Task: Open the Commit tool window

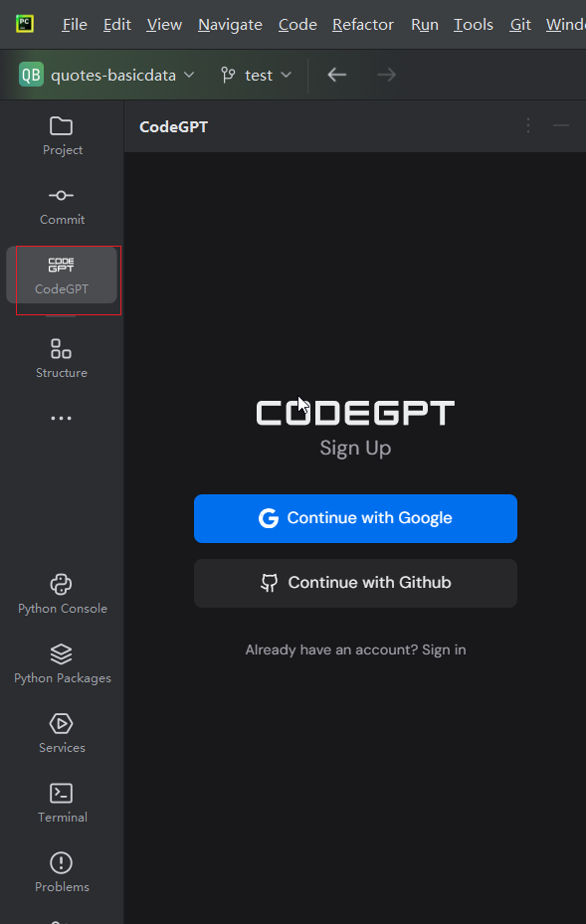Action: coord(62,206)
